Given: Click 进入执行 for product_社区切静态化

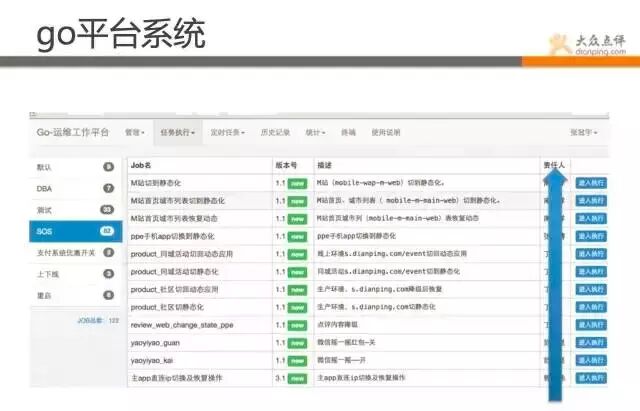Looking at the screenshot, I should 591,307.
